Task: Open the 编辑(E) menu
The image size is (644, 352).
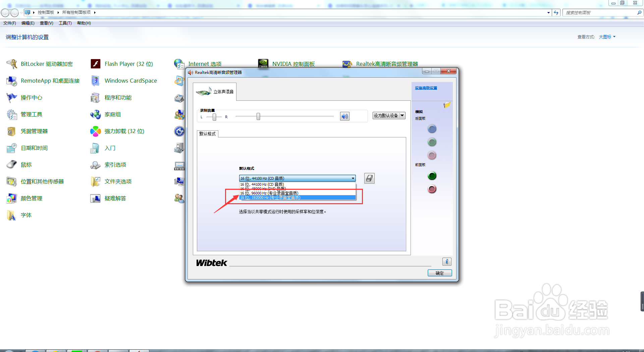Action: tap(28, 23)
